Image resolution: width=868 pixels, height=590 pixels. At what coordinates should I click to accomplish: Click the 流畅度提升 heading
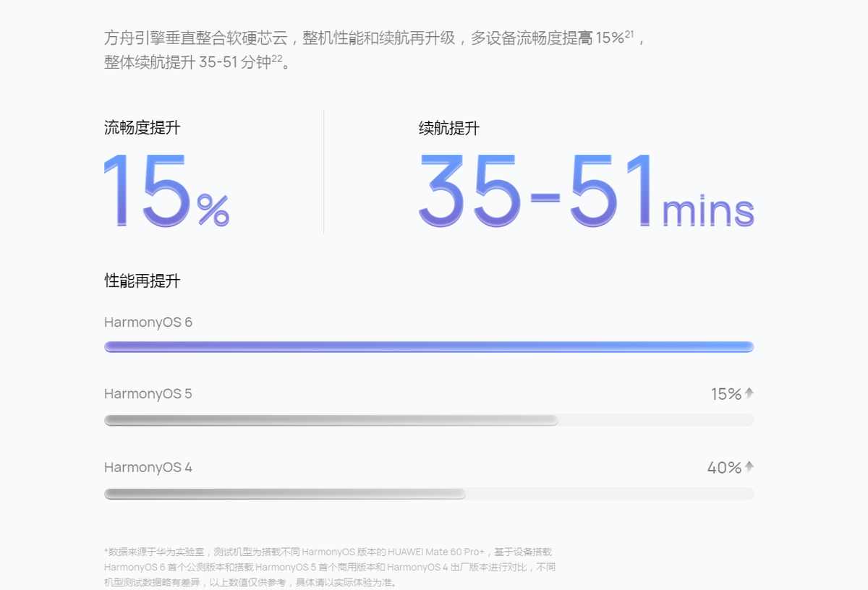click(142, 129)
